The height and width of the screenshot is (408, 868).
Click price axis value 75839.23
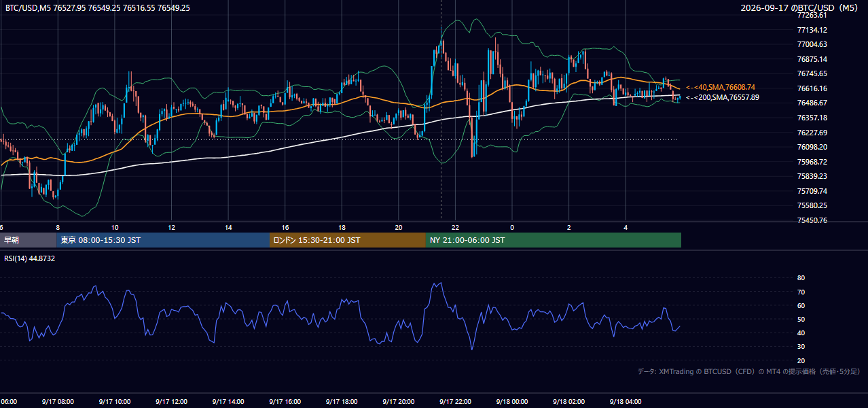pos(812,176)
